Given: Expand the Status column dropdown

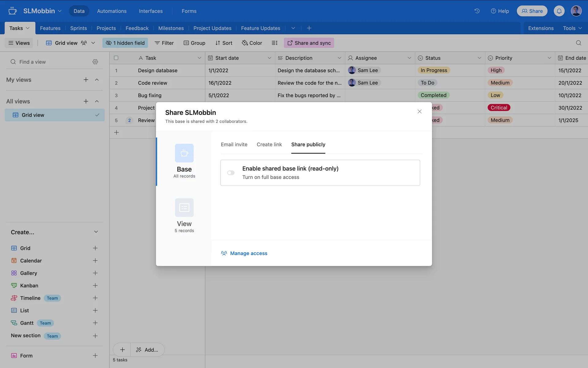Looking at the screenshot, I should (x=479, y=58).
